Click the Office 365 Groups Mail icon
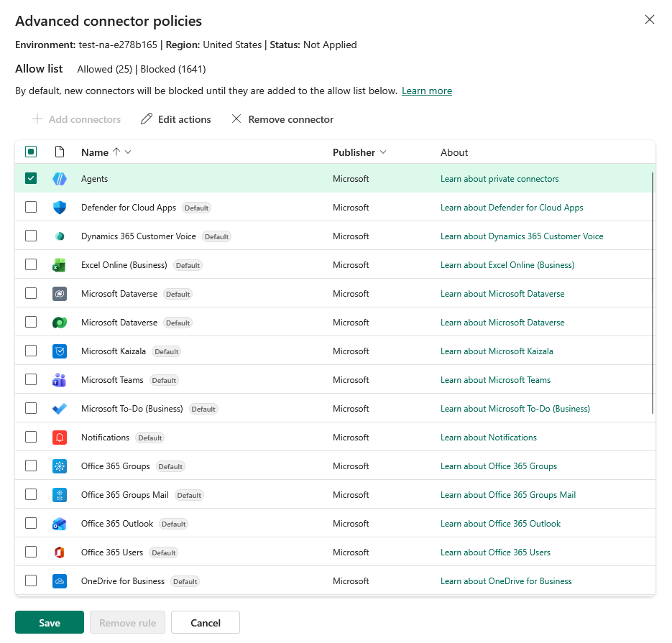672x643 pixels. click(60, 494)
